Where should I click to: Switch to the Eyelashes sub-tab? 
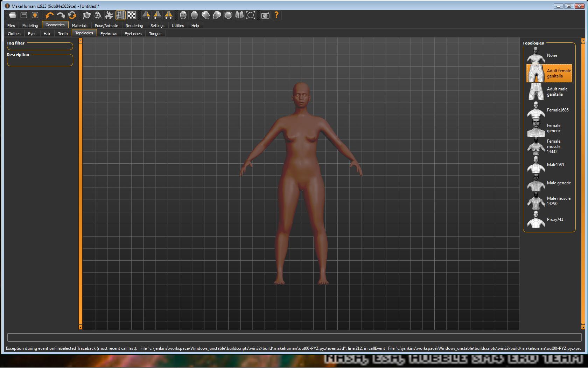point(133,34)
